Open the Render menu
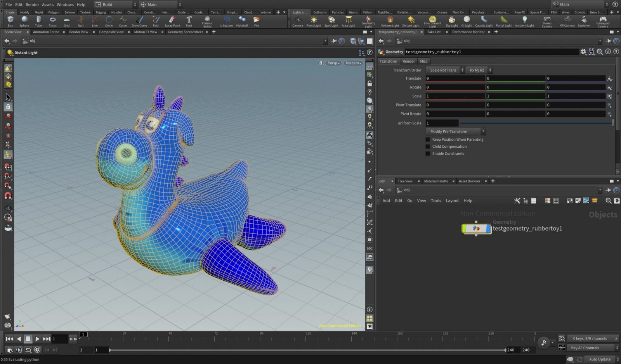 point(32,4)
